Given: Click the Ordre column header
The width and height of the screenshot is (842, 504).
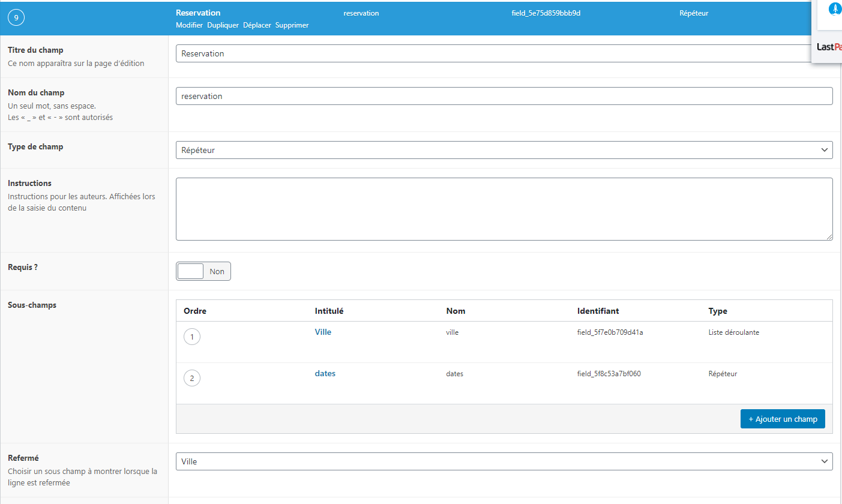Looking at the screenshot, I should (x=195, y=311).
